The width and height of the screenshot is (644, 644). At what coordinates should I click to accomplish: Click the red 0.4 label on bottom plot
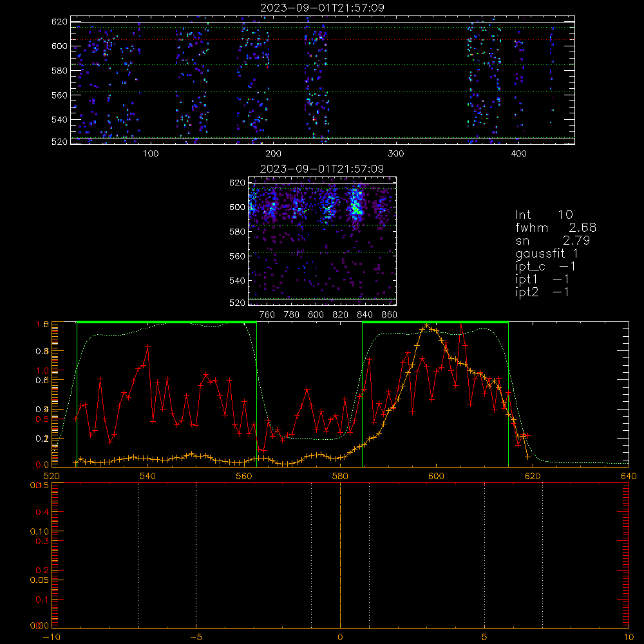(x=43, y=512)
